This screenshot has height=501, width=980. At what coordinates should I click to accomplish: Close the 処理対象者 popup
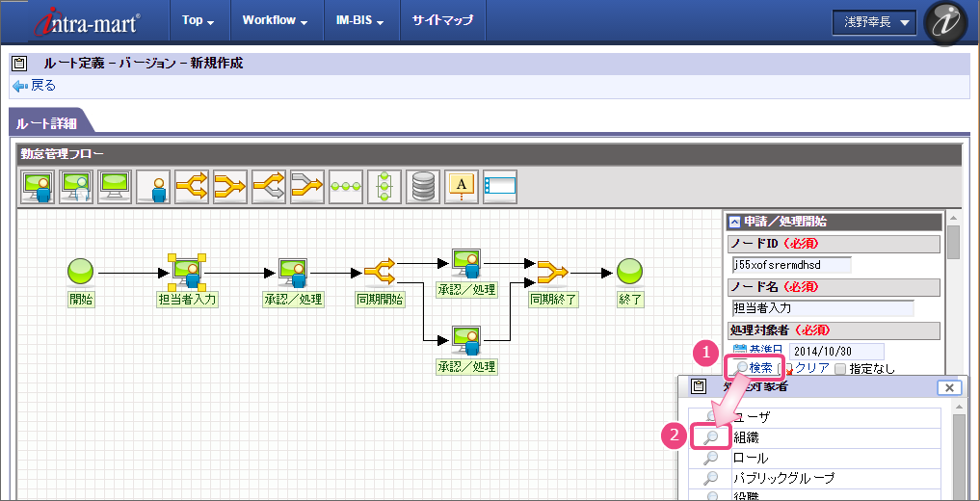click(949, 388)
